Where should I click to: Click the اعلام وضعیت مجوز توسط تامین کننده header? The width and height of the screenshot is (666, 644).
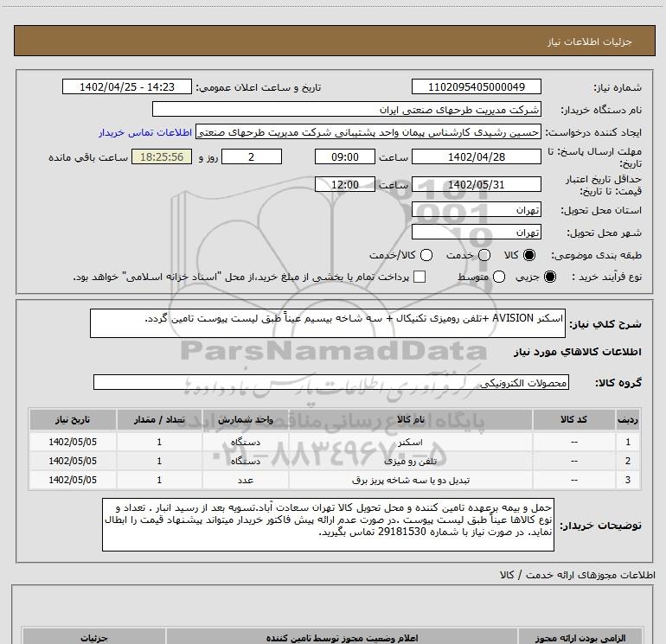pyautogui.click(x=342, y=637)
